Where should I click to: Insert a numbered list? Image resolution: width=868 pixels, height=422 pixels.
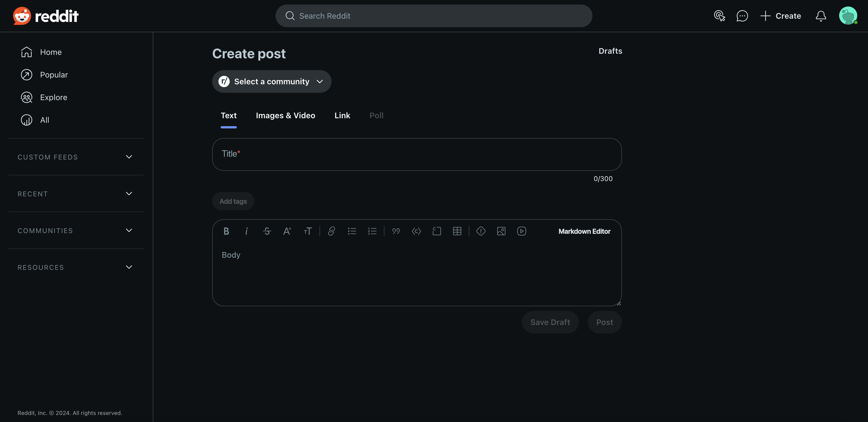[372, 231]
